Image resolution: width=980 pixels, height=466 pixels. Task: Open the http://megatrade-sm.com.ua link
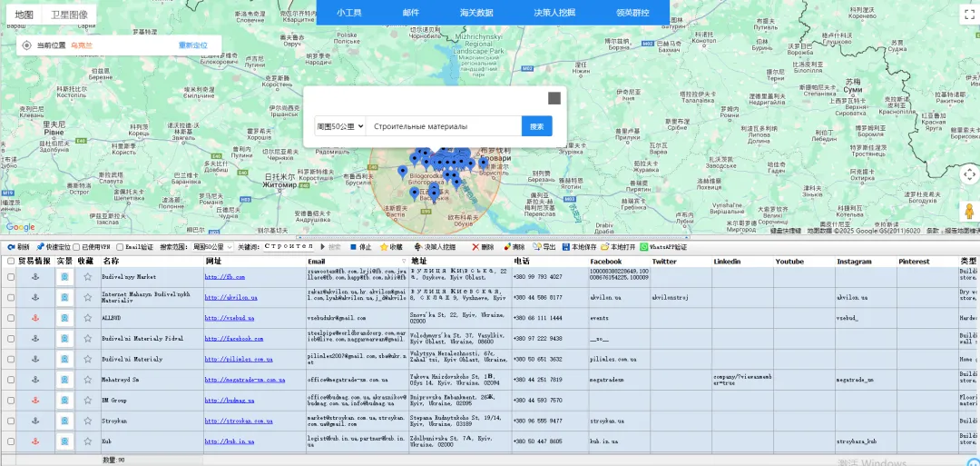[x=245, y=380]
